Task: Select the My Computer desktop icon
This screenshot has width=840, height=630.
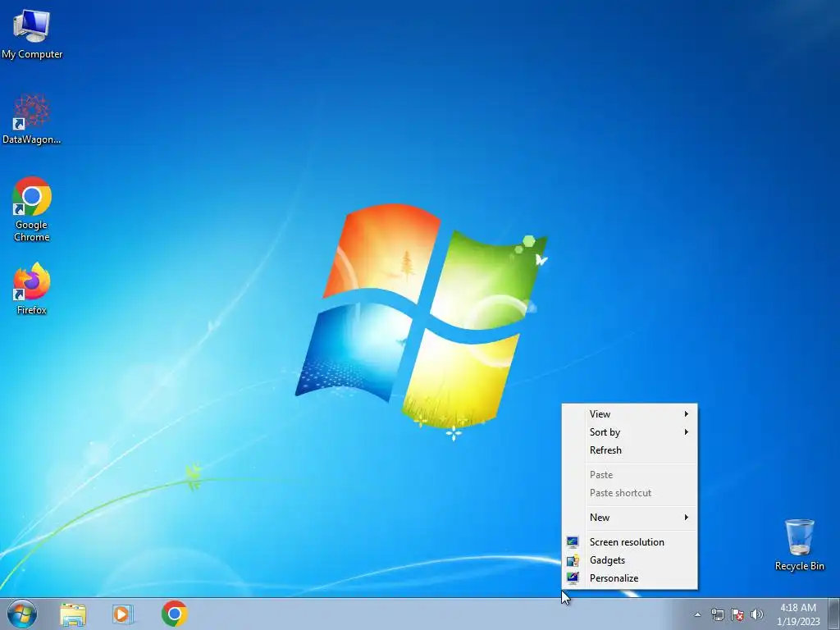Action: pyautogui.click(x=32, y=33)
